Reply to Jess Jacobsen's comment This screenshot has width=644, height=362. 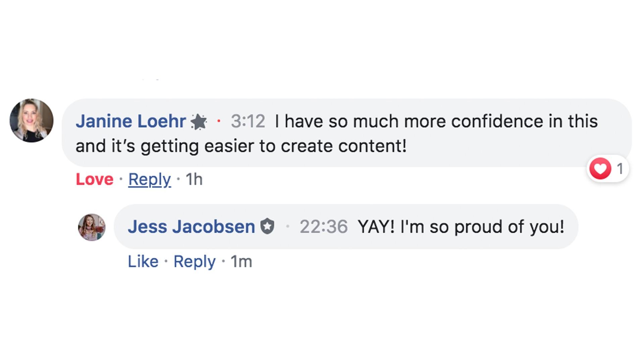(194, 261)
